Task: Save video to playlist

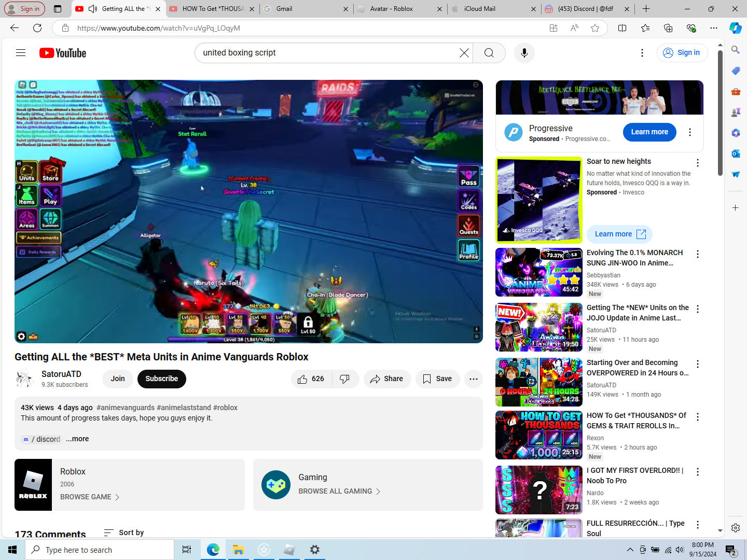Action: [437, 379]
